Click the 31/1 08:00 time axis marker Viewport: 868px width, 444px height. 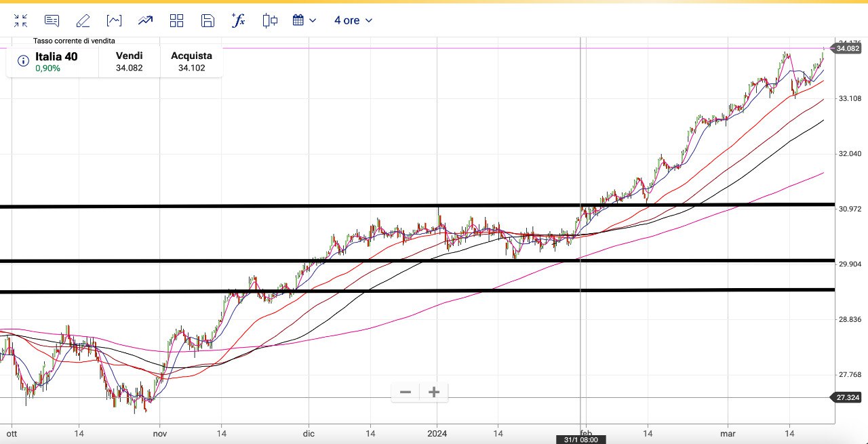tap(579, 439)
